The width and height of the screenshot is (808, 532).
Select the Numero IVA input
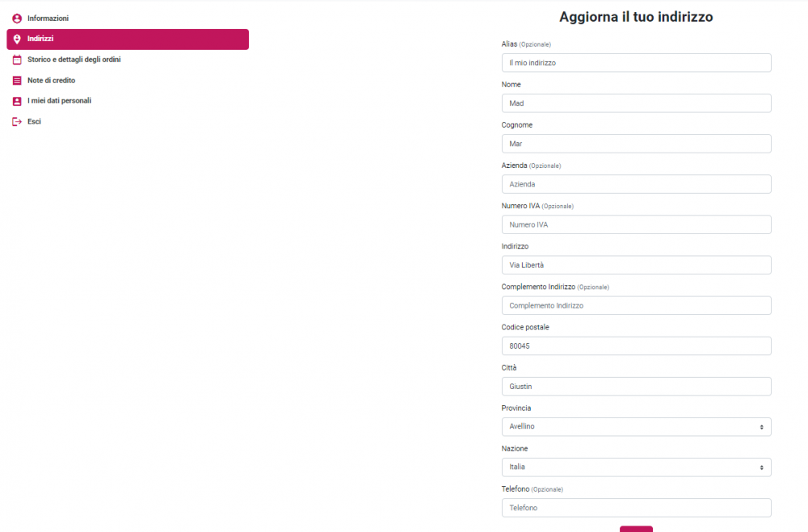[636, 224]
